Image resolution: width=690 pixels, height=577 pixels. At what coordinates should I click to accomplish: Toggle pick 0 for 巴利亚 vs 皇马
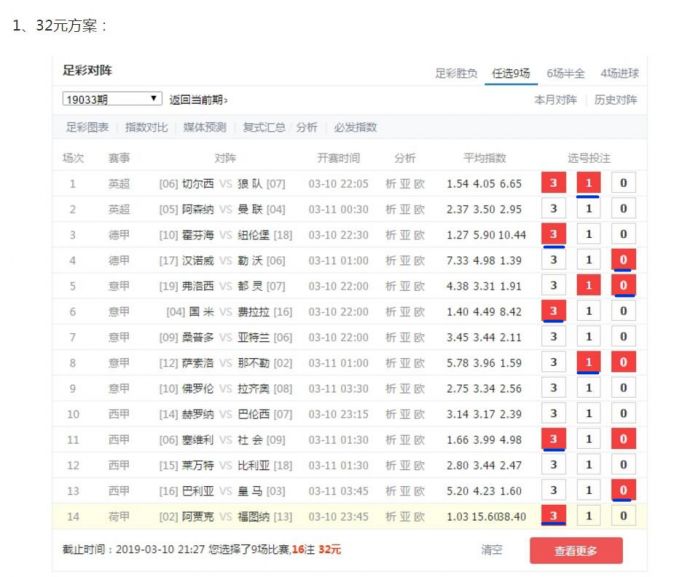(623, 490)
